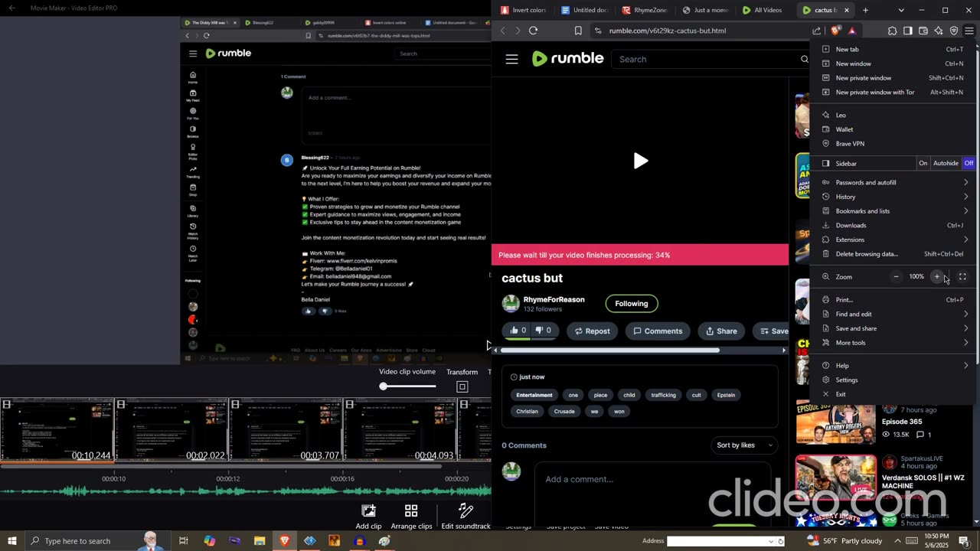Screen dimensions: 980x551
Task: Dislike the video with thumbs down
Action: tap(544, 331)
